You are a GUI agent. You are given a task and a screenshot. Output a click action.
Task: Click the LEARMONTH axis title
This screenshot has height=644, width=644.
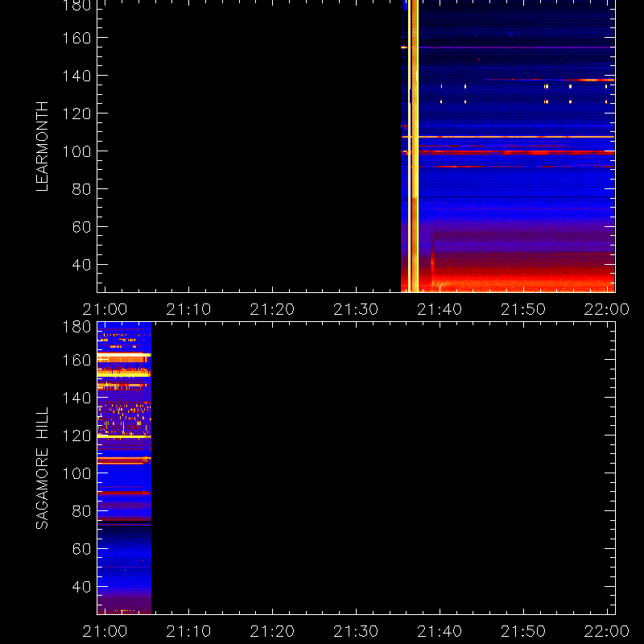[x=42, y=147]
